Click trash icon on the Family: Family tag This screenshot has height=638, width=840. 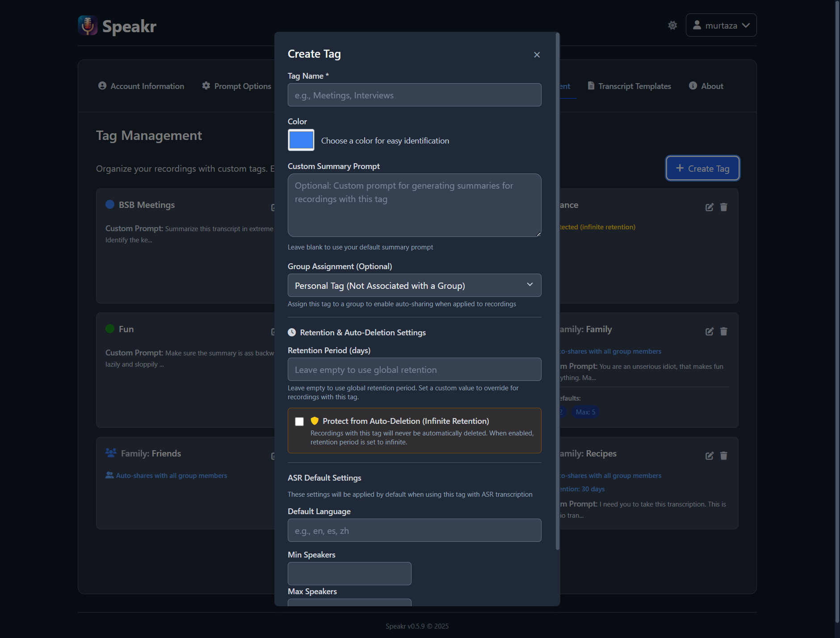click(724, 331)
